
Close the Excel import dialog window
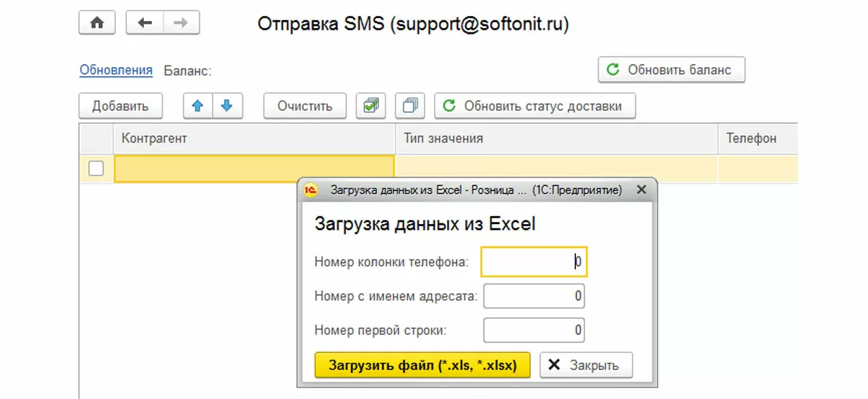click(641, 190)
